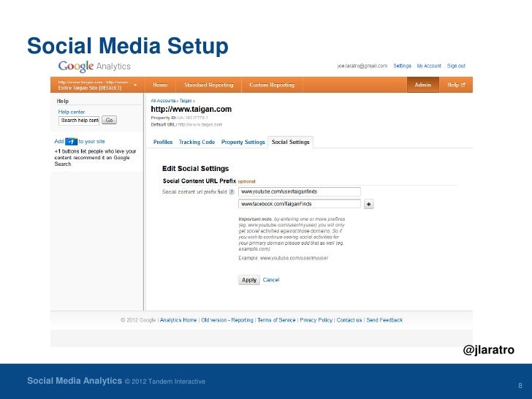Click Taigan in the breadcrumb
532x399 pixels.
click(x=186, y=101)
